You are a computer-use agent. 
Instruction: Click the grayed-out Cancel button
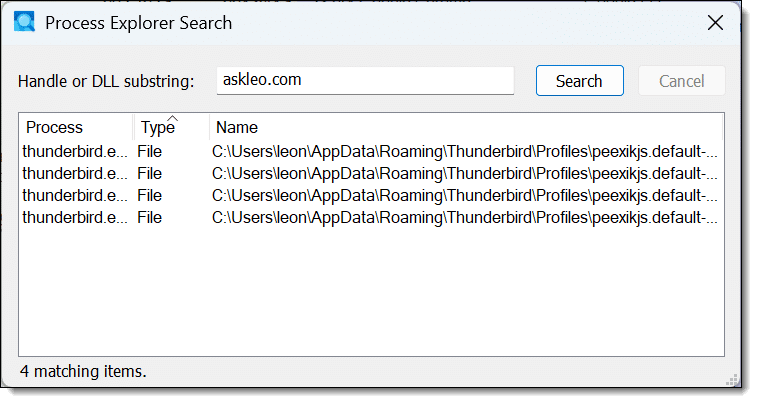click(x=681, y=81)
